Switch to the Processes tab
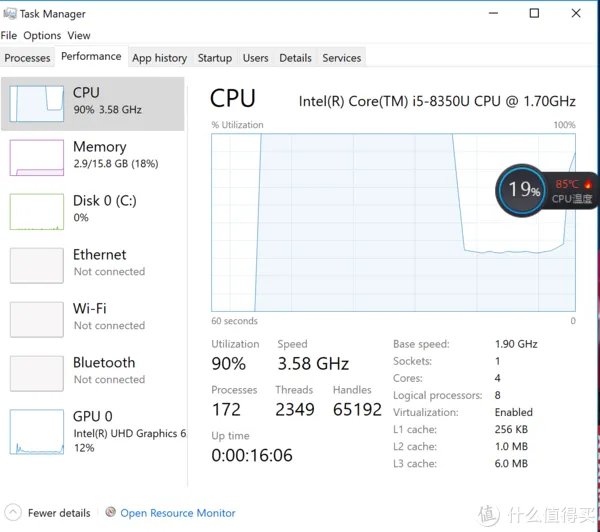Image resolution: width=600 pixels, height=532 pixels. click(28, 58)
